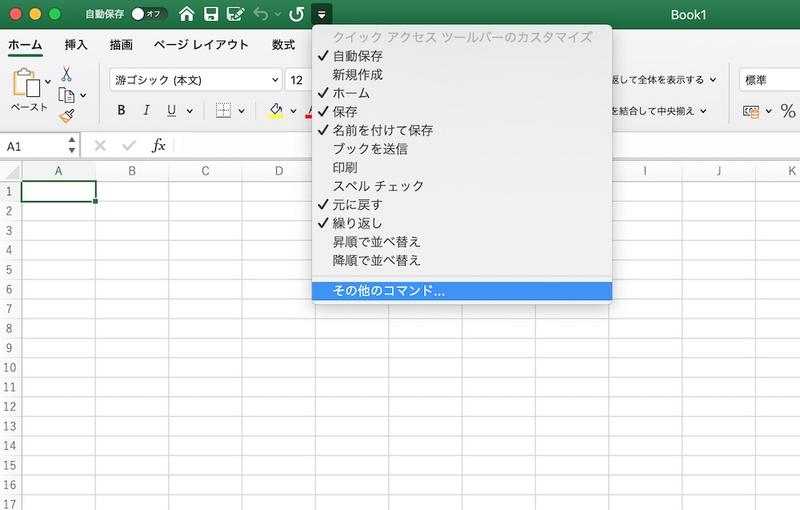
Task: Apply Bold formatting with the B icon
Action: click(122, 111)
